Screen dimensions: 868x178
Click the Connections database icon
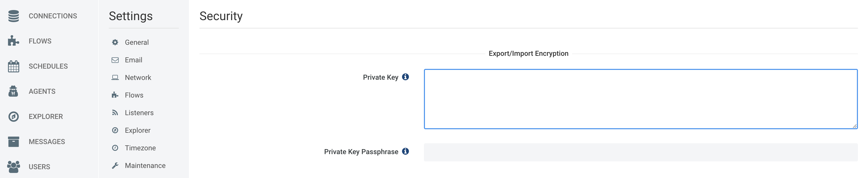[14, 16]
